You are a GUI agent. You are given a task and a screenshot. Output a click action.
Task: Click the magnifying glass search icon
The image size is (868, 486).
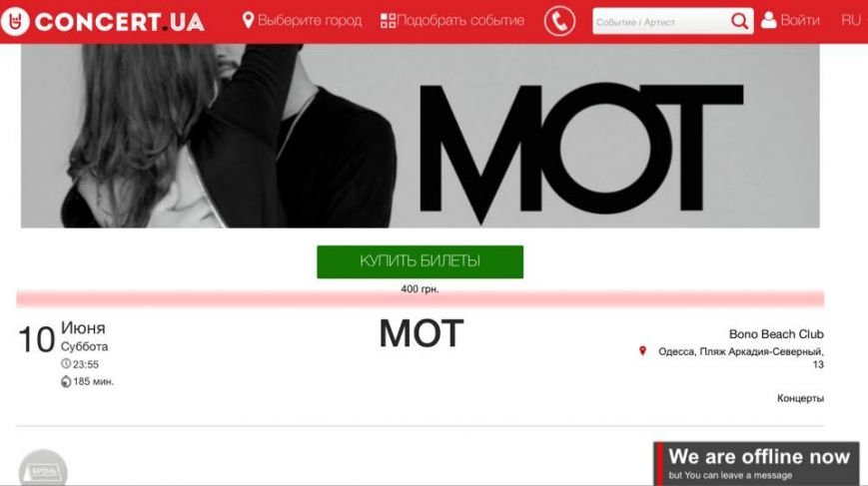pos(739,22)
